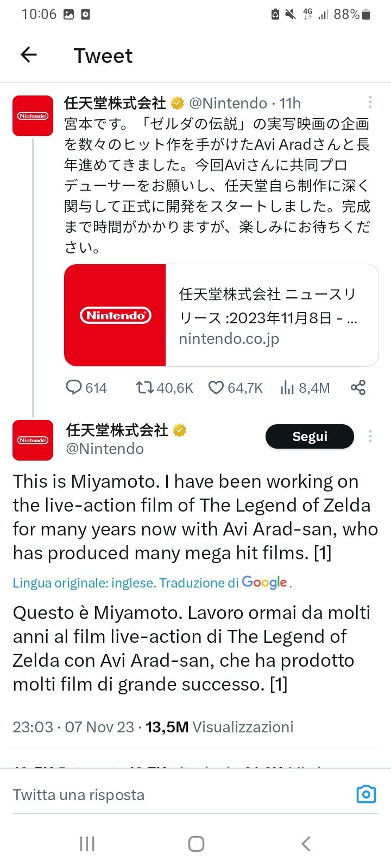Open the Google translation attribution link
Screen dimensions: 391x868
pos(264,583)
